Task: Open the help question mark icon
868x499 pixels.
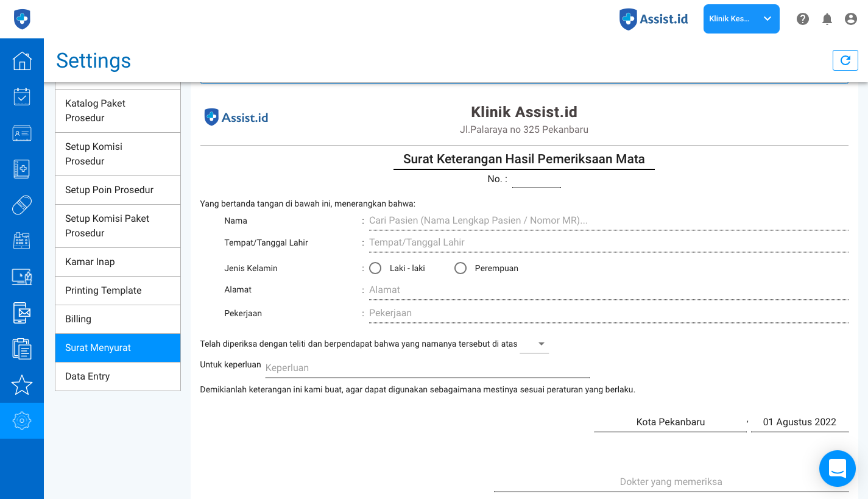Action: tap(803, 19)
